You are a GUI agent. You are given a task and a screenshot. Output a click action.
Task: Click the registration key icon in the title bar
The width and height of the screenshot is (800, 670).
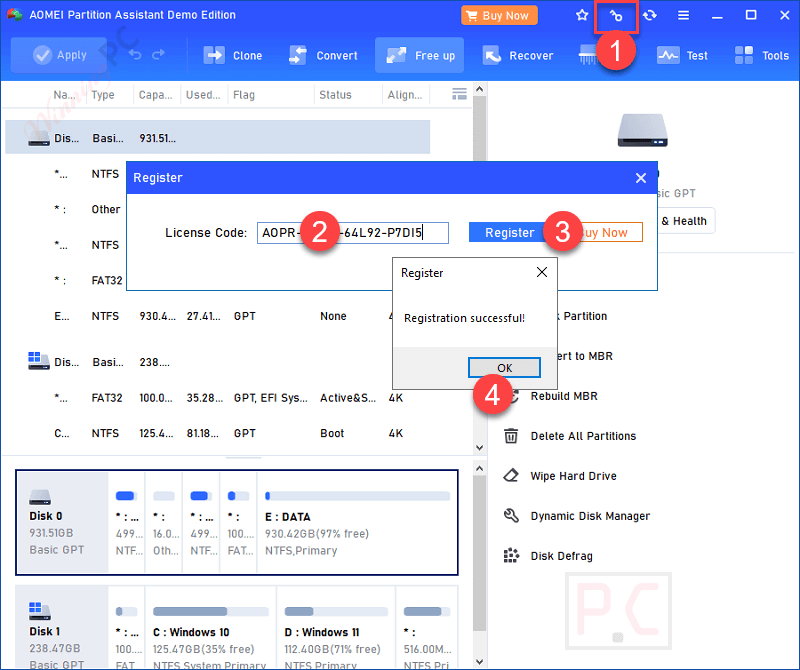click(x=617, y=15)
